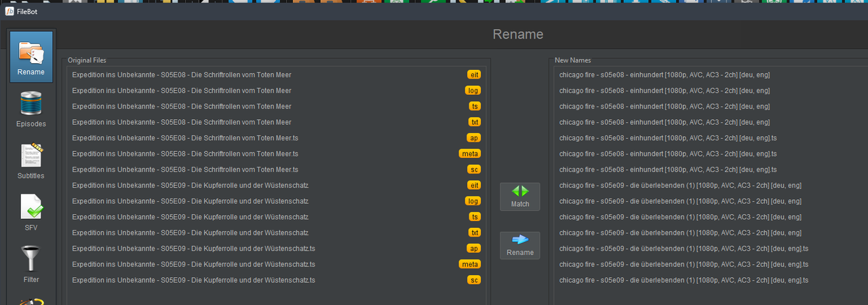This screenshot has width=868, height=305.
Task: Click the FileBot logo in title bar
Action: 10,11
